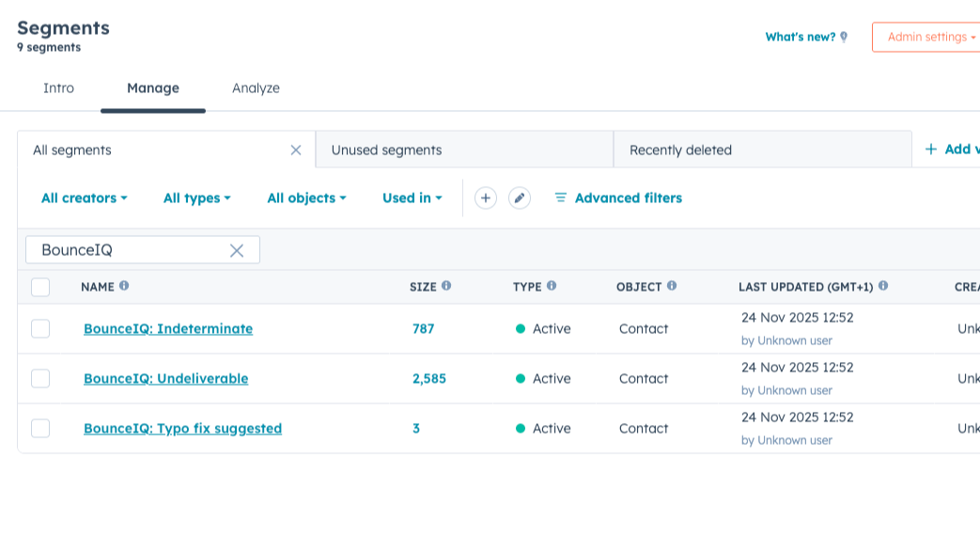The width and height of the screenshot is (980, 552).
Task: Click the Advanced filters lines icon
Action: pyautogui.click(x=561, y=197)
